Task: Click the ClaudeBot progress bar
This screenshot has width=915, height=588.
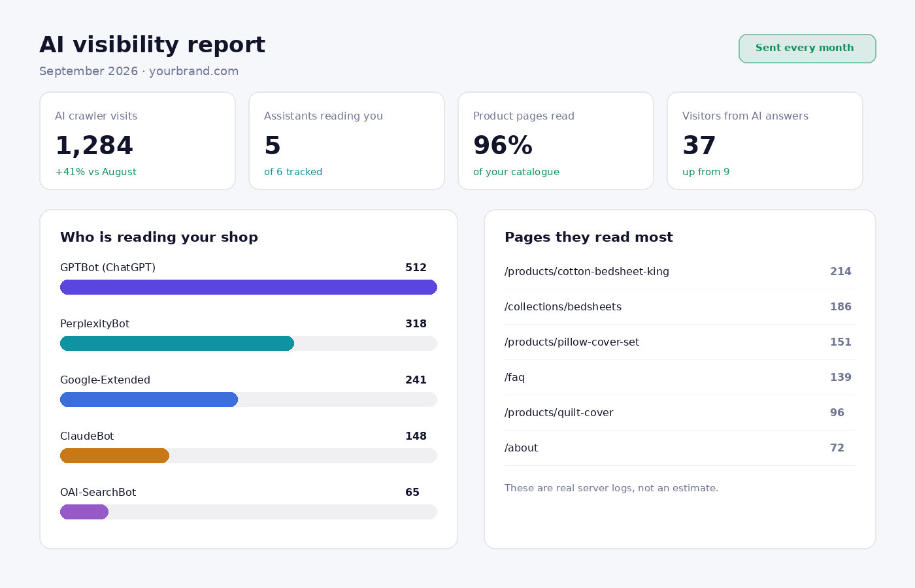Action: [248, 456]
